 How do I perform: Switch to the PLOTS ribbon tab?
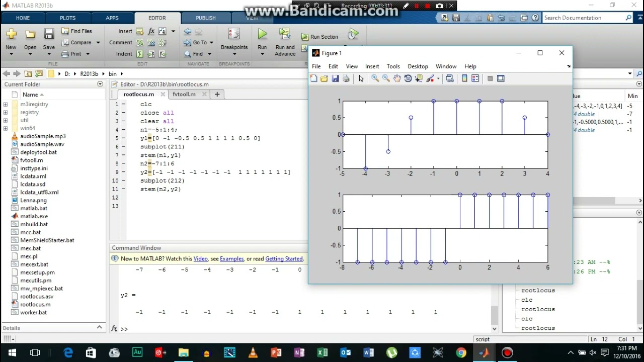[x=67, y=18]
